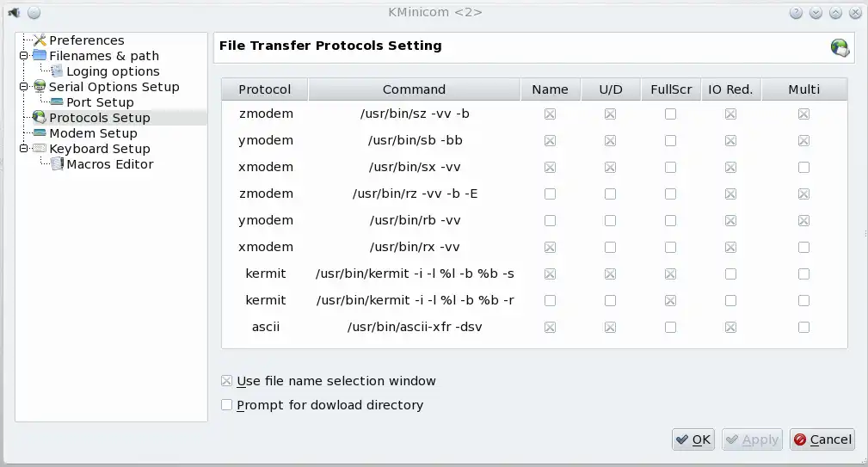Click the IO Red. column header
Screen dimensions: 868x467
[x=730, y=89]
